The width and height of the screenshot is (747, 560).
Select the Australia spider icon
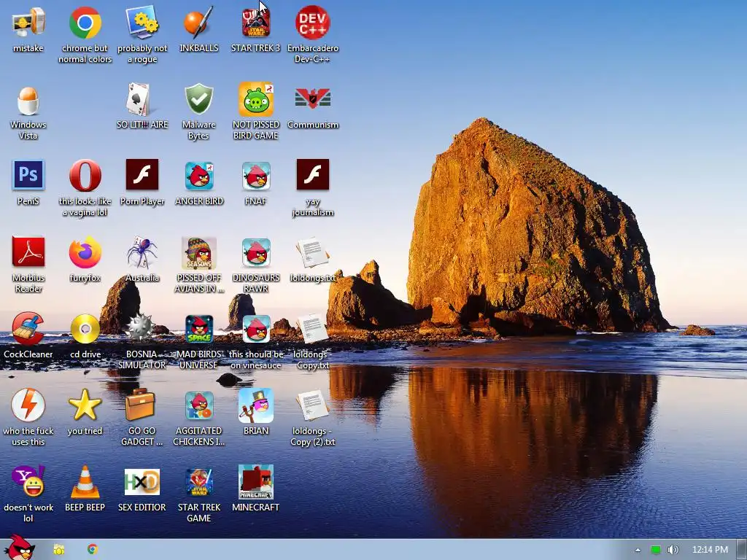pyautogui.click(x=142, y=252)
